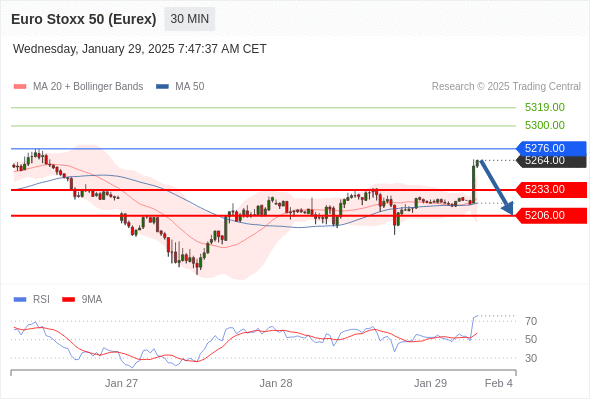Click the RSI 70 axis label
Image resolution: width=590 pixels, height=400 pixels.
tap(531, 321)
